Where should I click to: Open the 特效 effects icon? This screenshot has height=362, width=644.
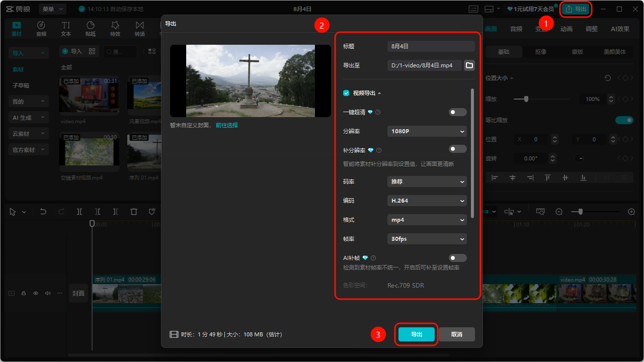point(115,25)
